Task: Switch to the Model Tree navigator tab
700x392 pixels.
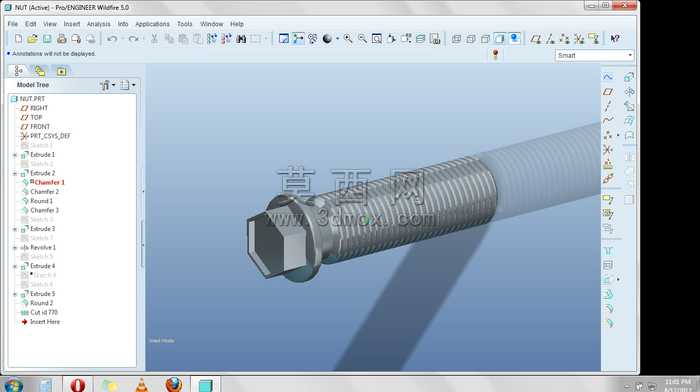Action: click(x=18, y=71)
